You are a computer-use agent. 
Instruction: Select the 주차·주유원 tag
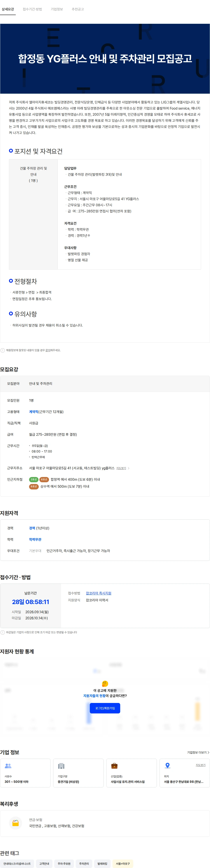point(64,864)
